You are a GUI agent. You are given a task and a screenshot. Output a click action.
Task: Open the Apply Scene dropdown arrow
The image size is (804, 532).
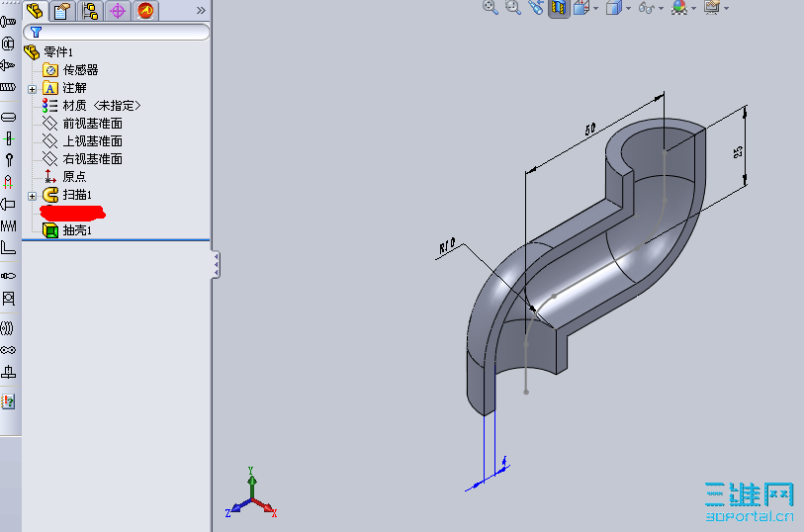(x=694, y=8)
